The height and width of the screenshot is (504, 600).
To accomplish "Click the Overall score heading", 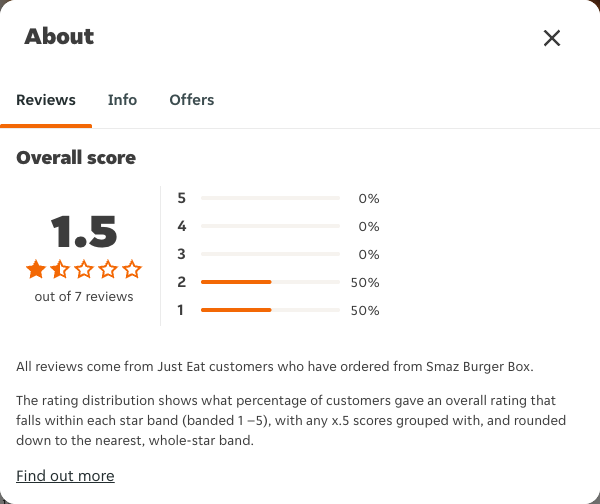I will pos(76,158).
